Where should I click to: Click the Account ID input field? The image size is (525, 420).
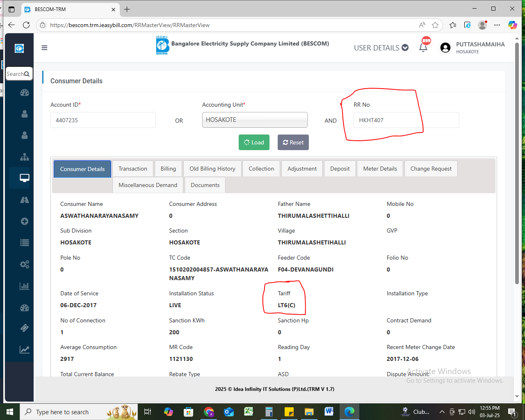click(103, 120)
